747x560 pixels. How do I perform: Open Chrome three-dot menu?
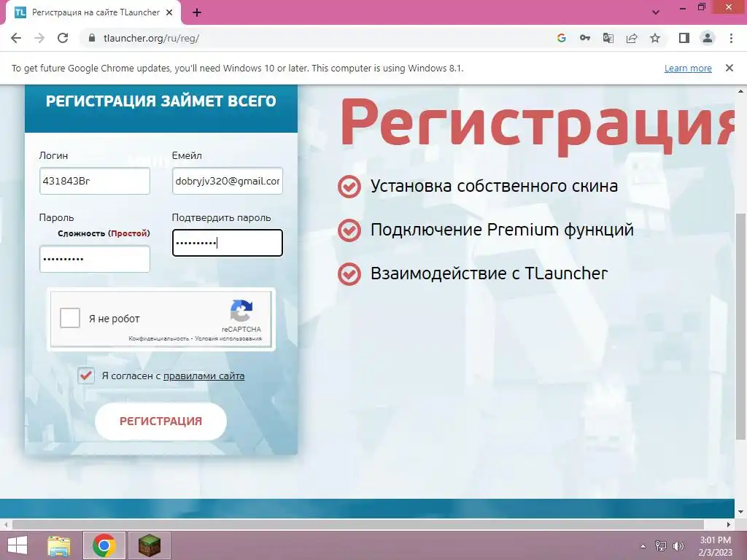731,38
